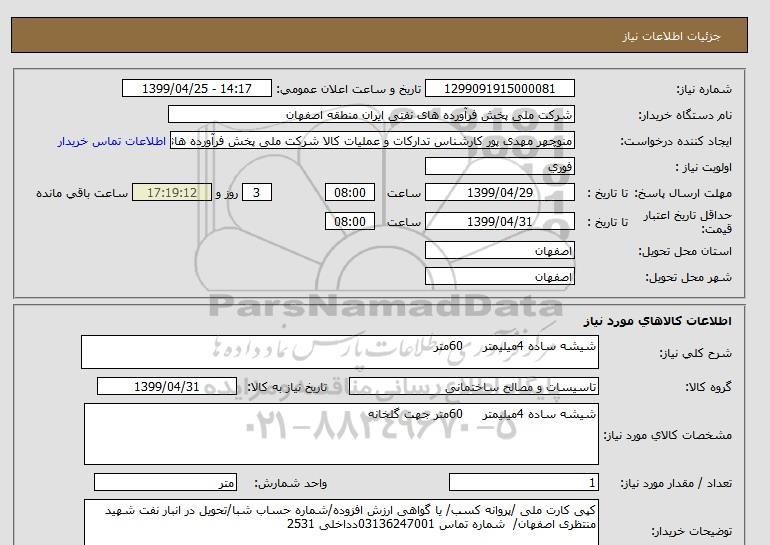This screenshot has height=545, width=770.
Task: Select the general description field شیشه ساده 4میلیمتر 60متر
Action: tap(340, 352)
